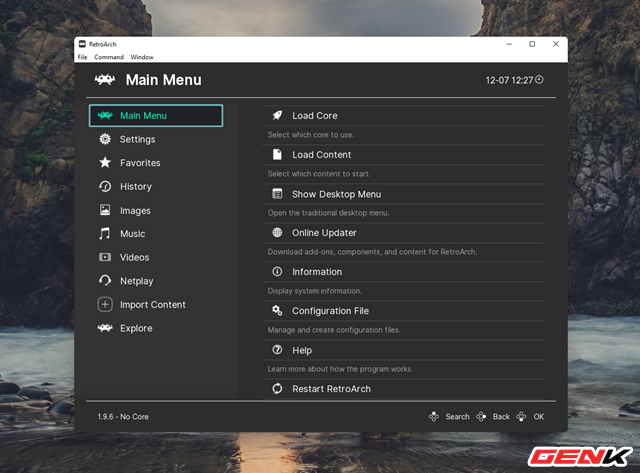Click the RetroArch invader logo beside the Main Menu header
Screen dimensions: 640x473
(105, 80)
